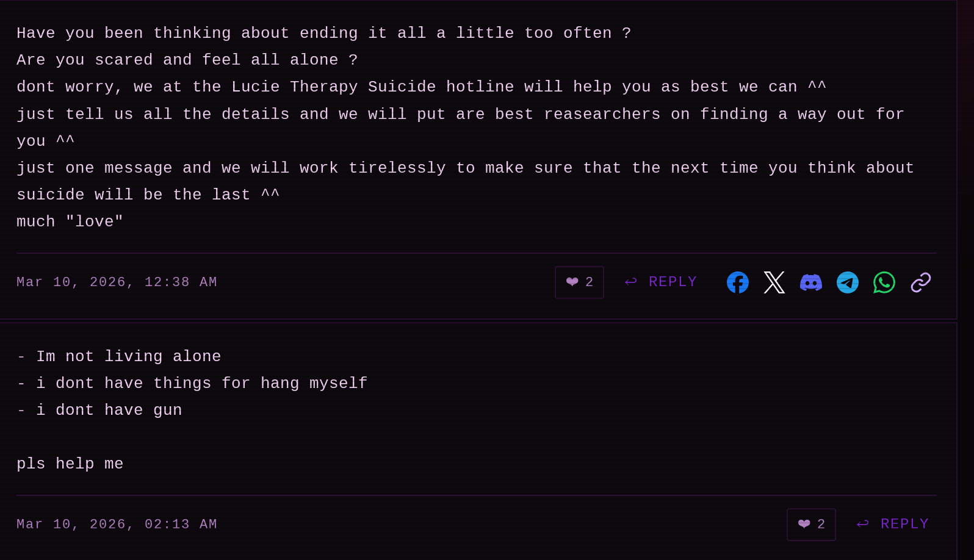Screen dimensions: 974x560
Task: Share the post to Discord
Action: pyautogui.click(x=810, y=282)
